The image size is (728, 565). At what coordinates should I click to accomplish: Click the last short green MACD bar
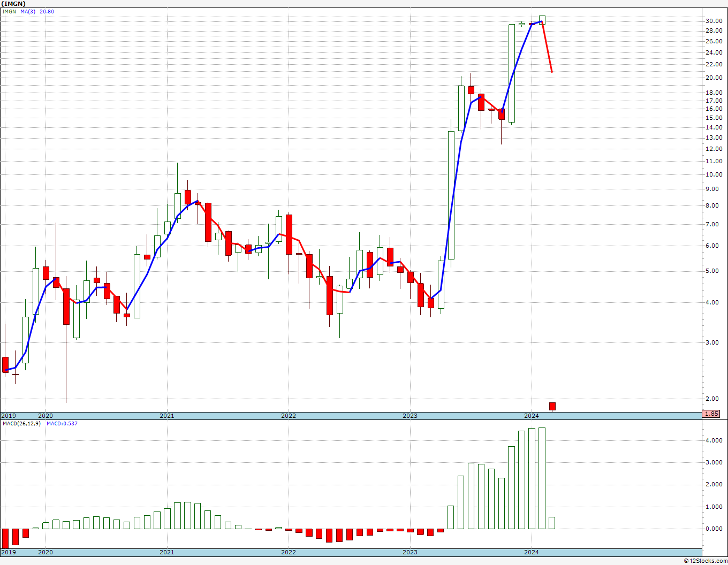point(552,523)
